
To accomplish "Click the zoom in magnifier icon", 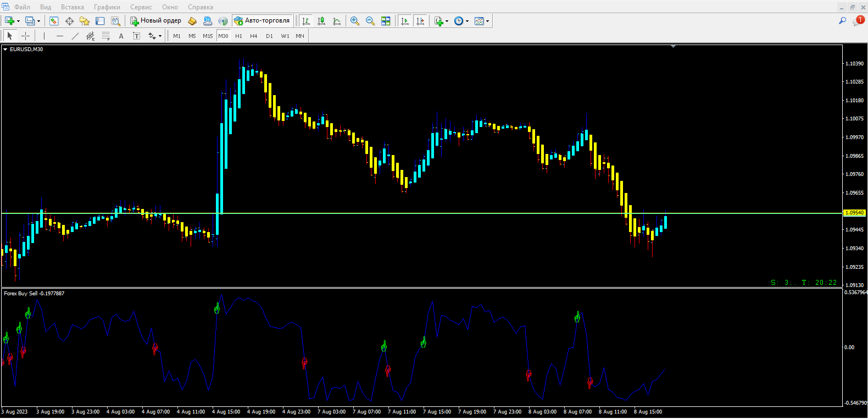I will tap(355, 21).
